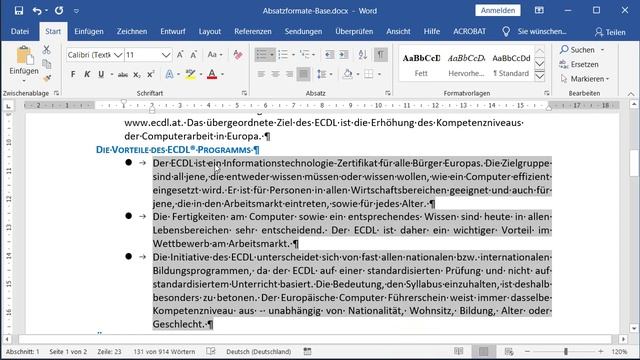640x360 pixels.
Task: Expand the styles gallery more arrow
Action: tap(540, 76)
